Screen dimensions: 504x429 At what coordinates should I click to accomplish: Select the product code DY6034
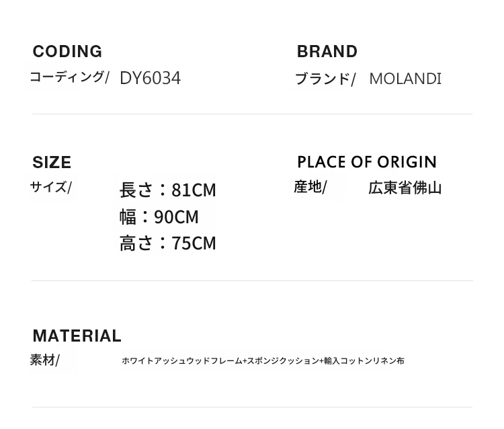[x=150, y=78]
